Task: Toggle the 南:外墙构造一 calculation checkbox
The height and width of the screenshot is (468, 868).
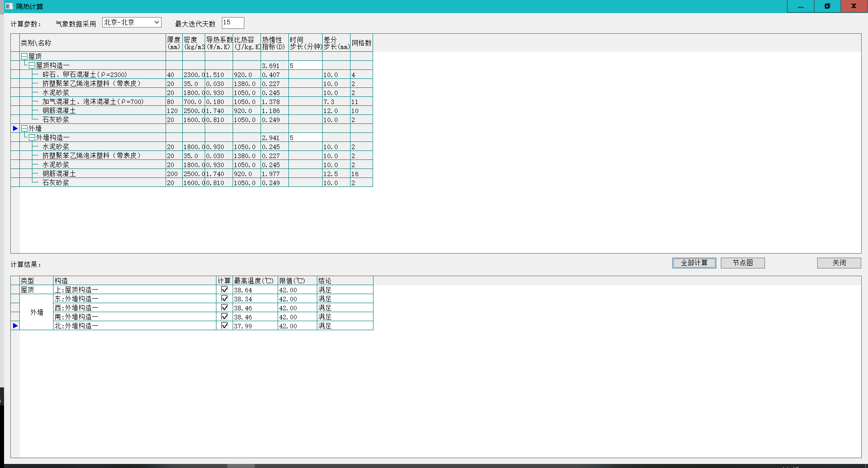Action: [225, 317]
